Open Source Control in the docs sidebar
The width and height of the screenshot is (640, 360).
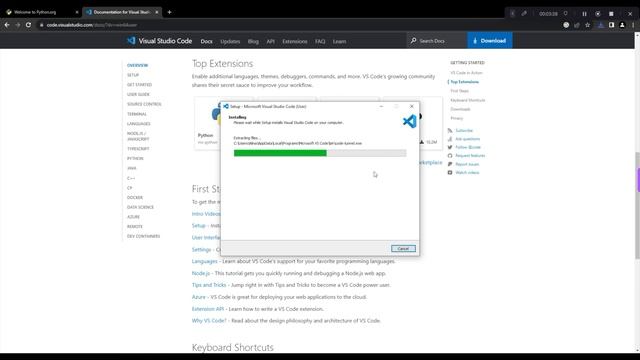tap(144, 104)
